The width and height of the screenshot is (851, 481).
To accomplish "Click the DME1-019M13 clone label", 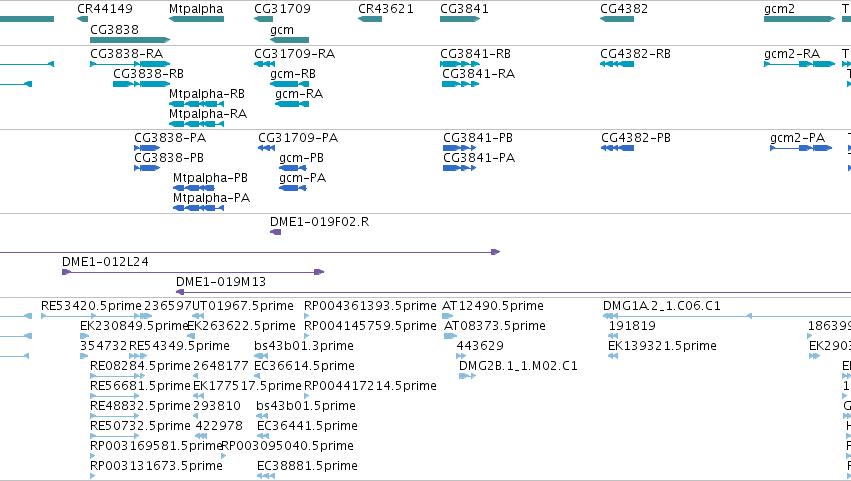I will [x=221, y=282].
